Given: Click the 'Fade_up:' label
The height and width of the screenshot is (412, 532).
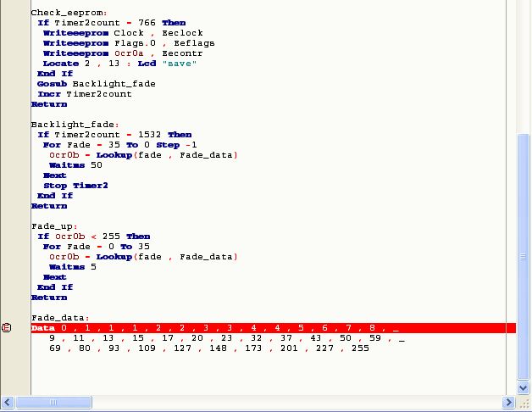Looking at the screenshot, I should 54,226.
